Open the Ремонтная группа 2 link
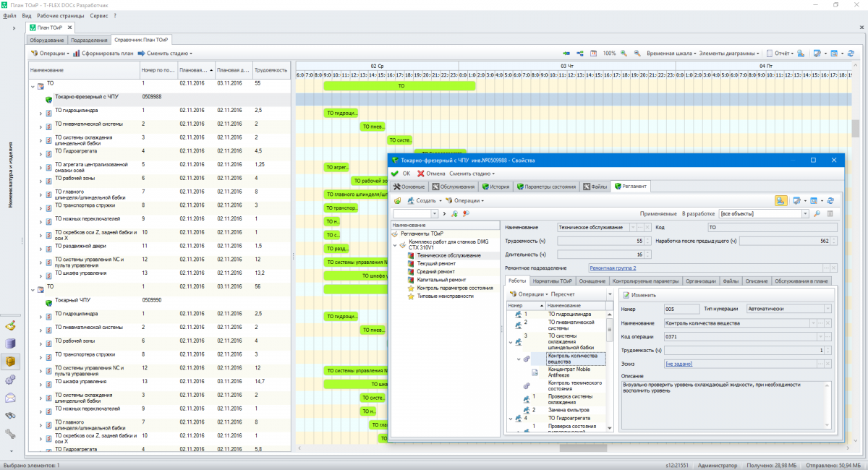Viewport: 868px width, 470px height. [612, 268]
